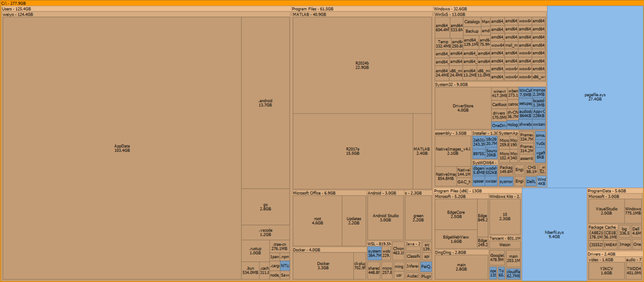Click the Y3KCV 1.6GB video block

pyautogui.click(x=606, y=271)
